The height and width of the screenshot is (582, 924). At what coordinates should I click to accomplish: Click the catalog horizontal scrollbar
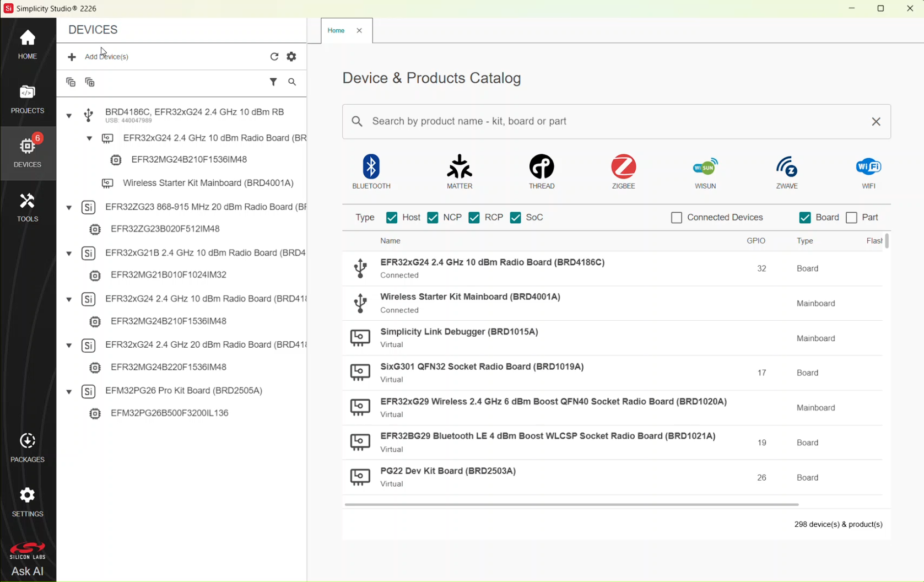(571, 504)
